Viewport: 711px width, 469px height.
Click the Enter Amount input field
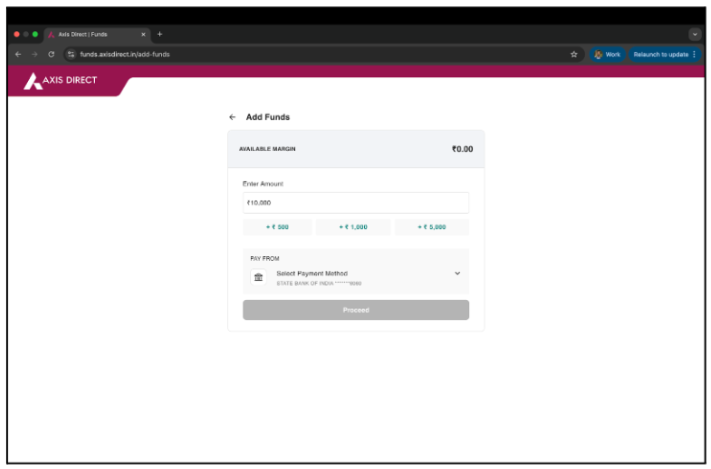[x=355, y=203]
